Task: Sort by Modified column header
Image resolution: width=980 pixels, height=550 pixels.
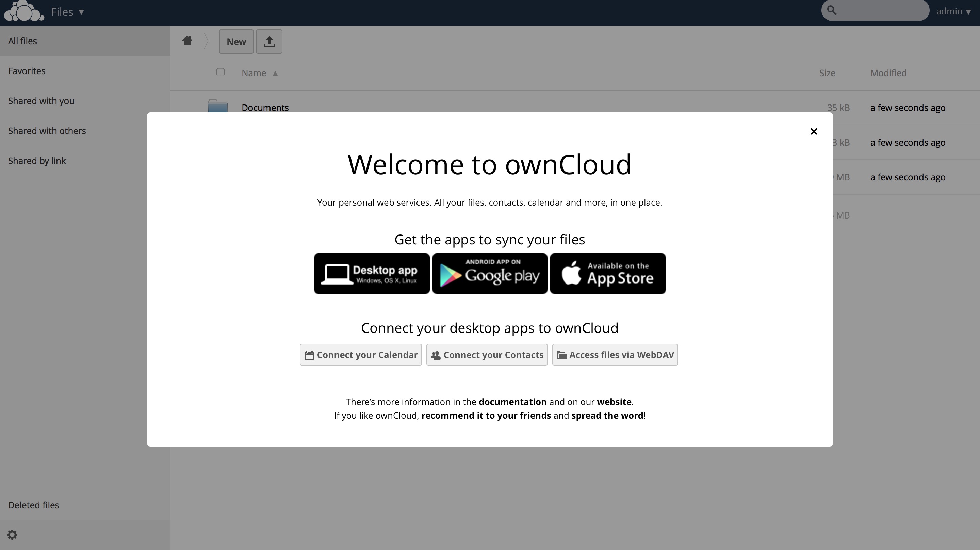Action: click(x=888, y=73)
